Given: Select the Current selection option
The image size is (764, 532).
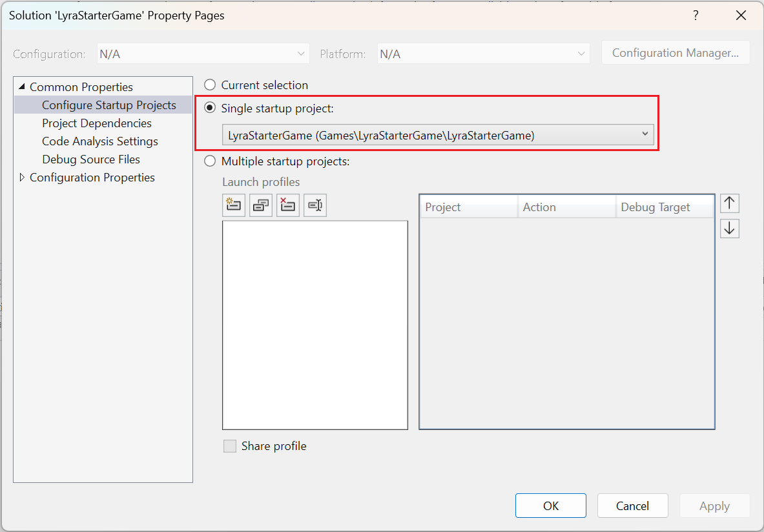Looking at the screenshot, I should (x=209, y=85).
